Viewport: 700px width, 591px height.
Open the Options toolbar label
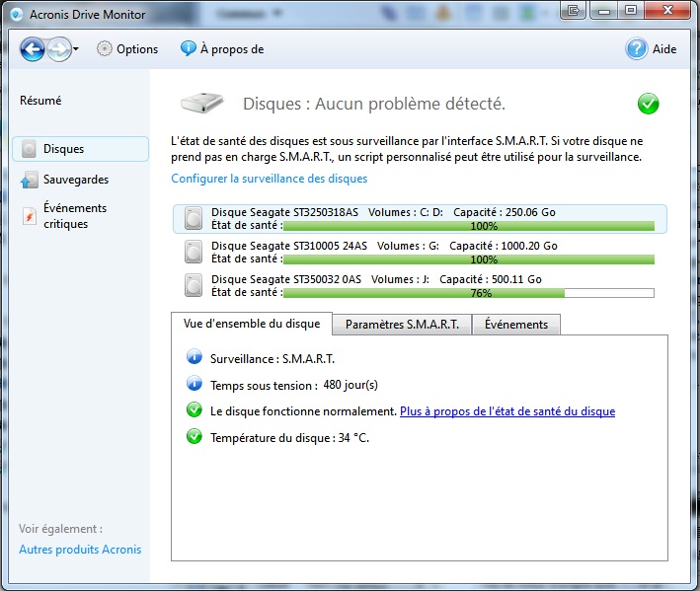click(137, 49)
